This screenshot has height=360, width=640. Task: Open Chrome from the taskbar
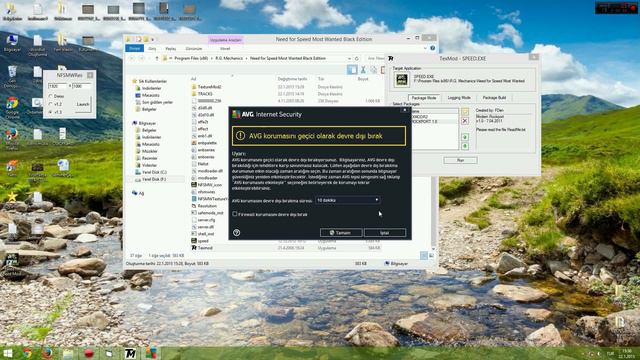tap(27, 353)
